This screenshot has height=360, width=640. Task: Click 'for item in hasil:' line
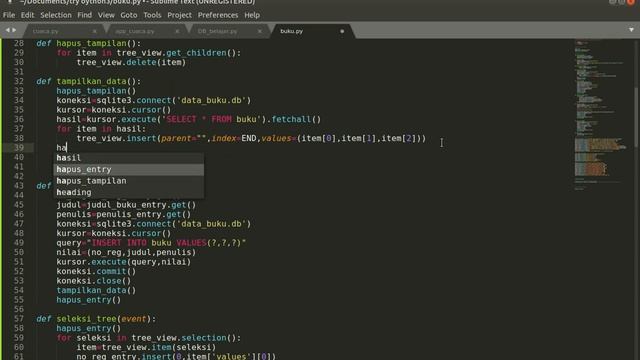pos(101,129)
